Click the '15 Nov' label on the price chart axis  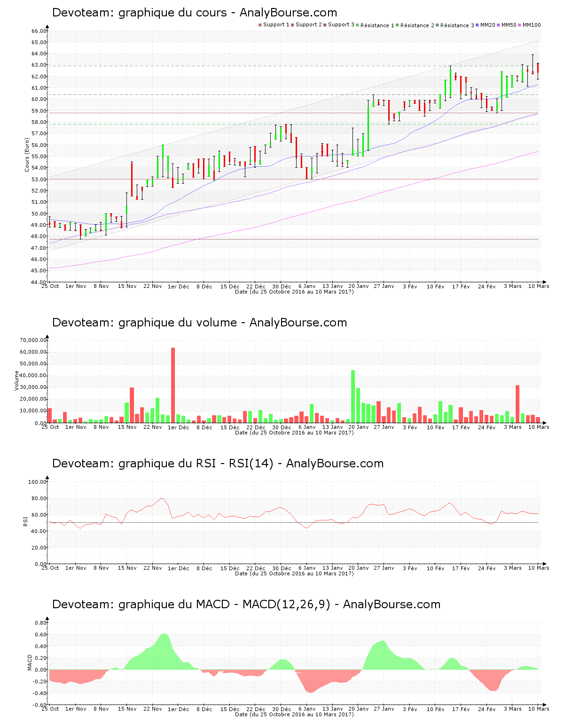127,286
